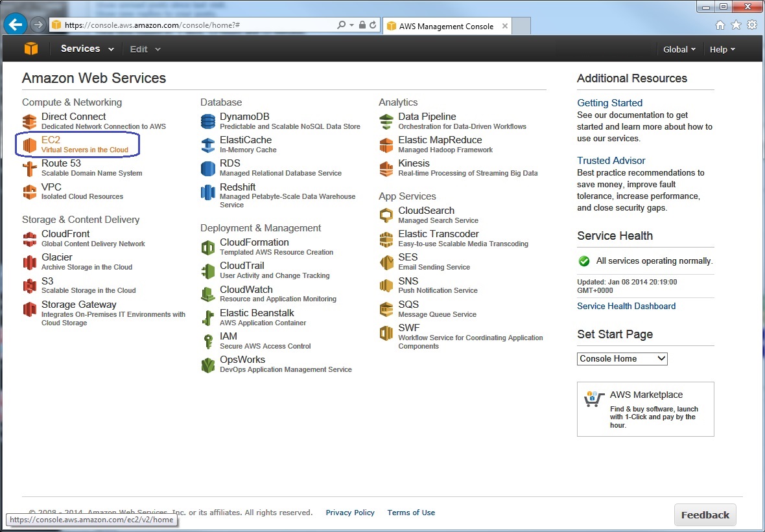The height and width of the screenshot is (532, 765).
Task: Close the AWS Management Console tab
Action: [505, 27]
